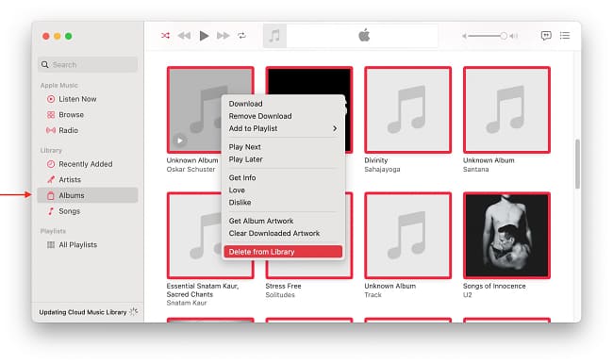
Task: Mark album with Love
Action: (x=283, y=190)
